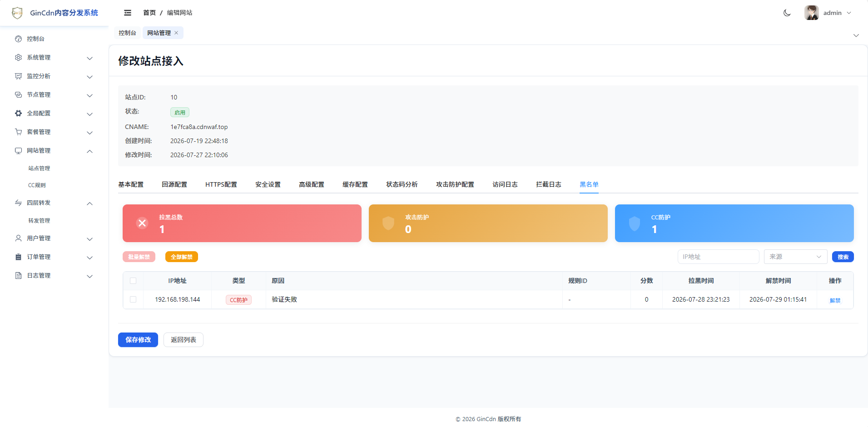868x427 pixels.
Task: Close the 网站管理 tab with its x icon
Action: [176, 33]
